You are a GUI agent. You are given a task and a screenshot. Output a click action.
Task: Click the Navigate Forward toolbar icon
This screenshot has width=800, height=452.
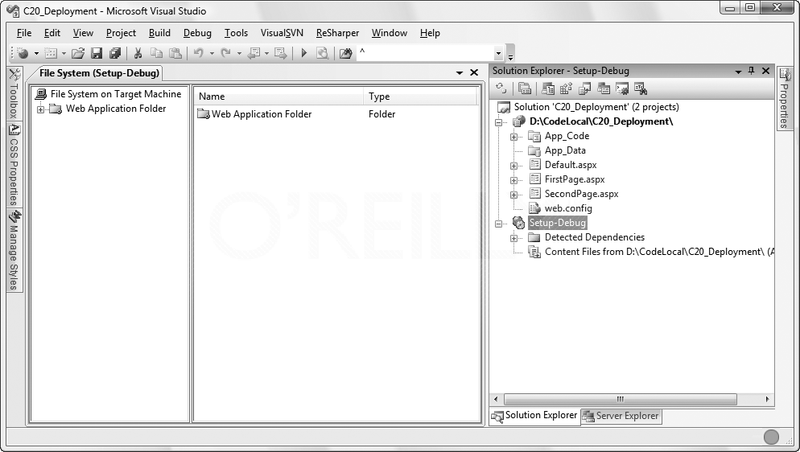pyautogui.click(x=280, y=53)
